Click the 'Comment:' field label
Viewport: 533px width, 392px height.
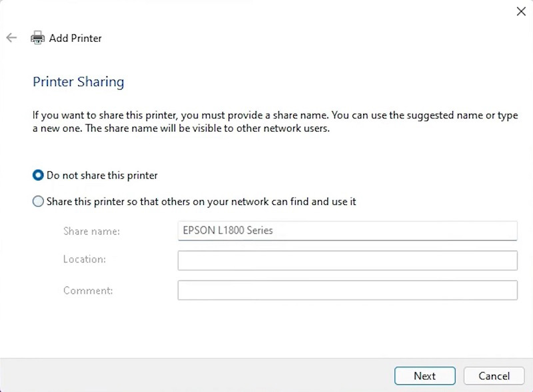pyautogui.click(x=88, y=290)
